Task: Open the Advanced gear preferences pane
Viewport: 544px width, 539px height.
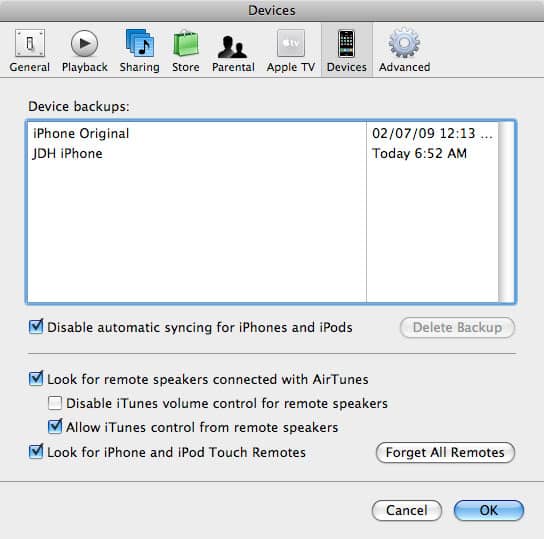Action: 404,51
